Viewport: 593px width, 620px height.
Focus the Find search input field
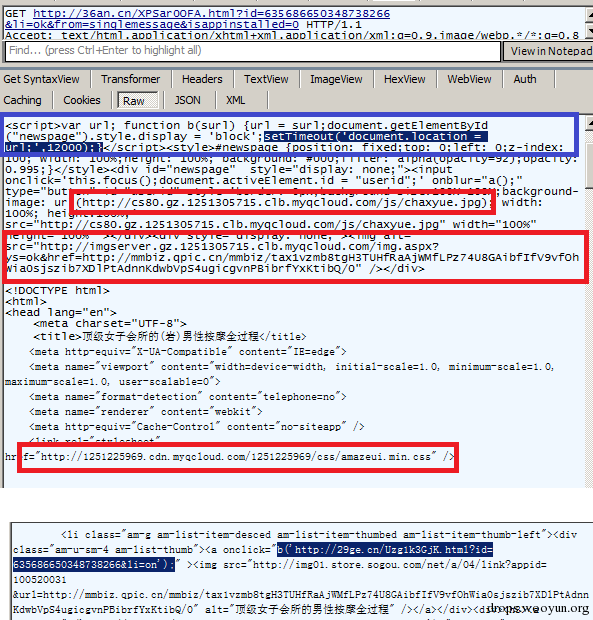[x=253, y=51]
